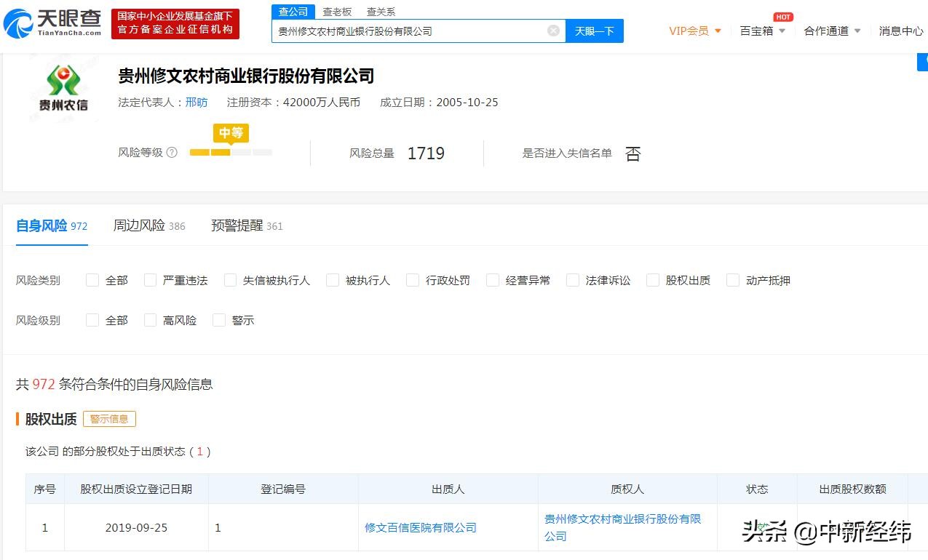Viewport: 928px width, 560px height.
Task: Click the TianYanCha logo
Action: (52, 23)
